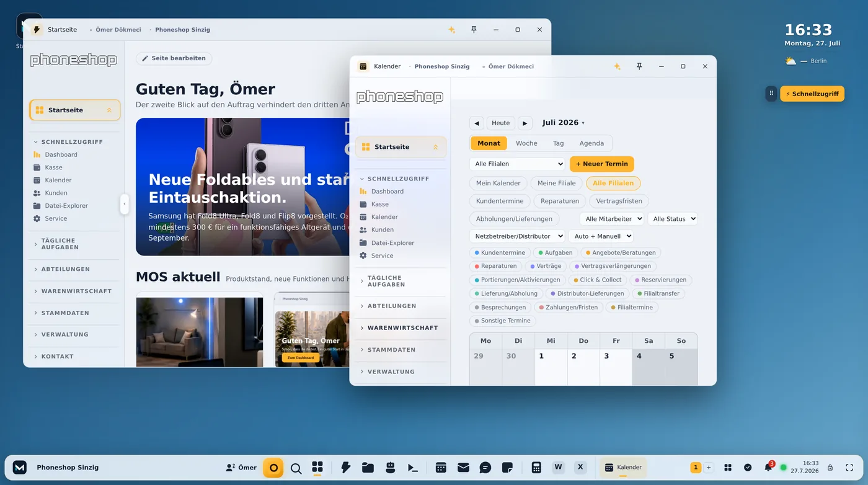Click the orange O button in the taskbar
Image resolution: width=868 pixels, height=485 pixels.
pos(273,468)
